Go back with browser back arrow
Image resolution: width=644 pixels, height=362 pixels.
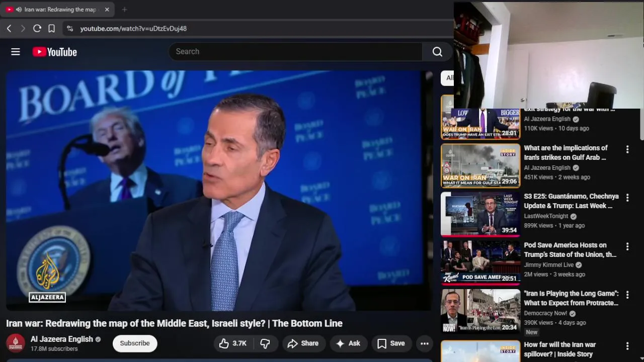pos(9,29)
